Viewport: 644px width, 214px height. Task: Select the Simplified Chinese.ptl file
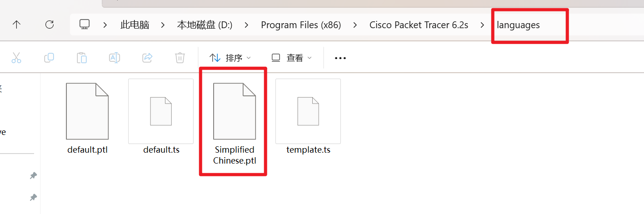click(x=234, y=123)
